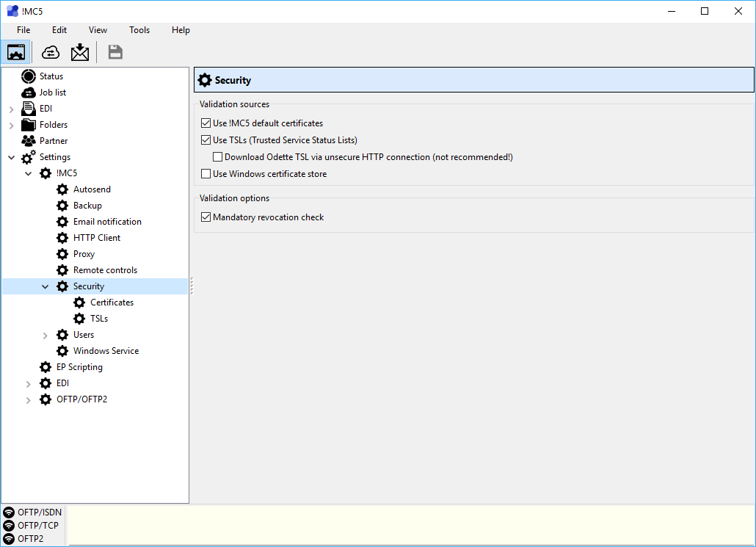The width and height of the screenshot is (756, 547).
Task: Click the vertical panel splitter handle
Action: pyautogui.click(x=191, y=286)
